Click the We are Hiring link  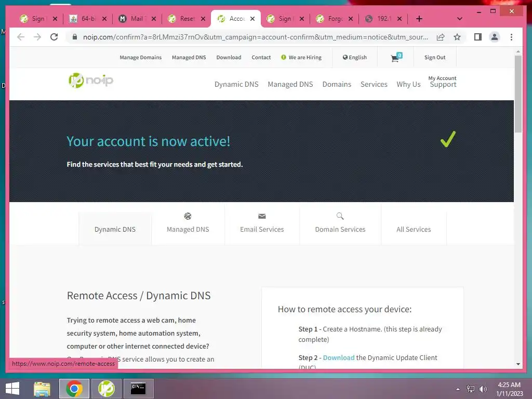click(301, 57)
